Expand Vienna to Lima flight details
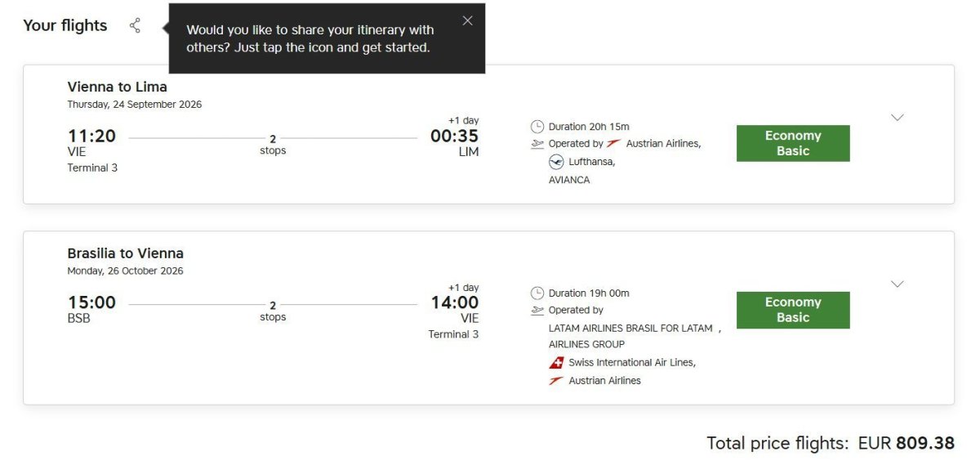The width and height of the screenshot is (980, 461). 897,118
